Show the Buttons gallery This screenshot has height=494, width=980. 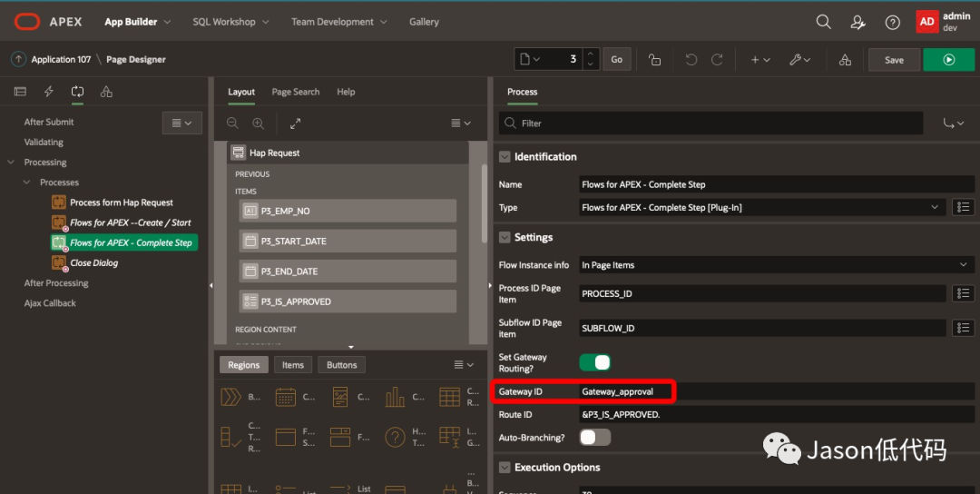(342, 364)
